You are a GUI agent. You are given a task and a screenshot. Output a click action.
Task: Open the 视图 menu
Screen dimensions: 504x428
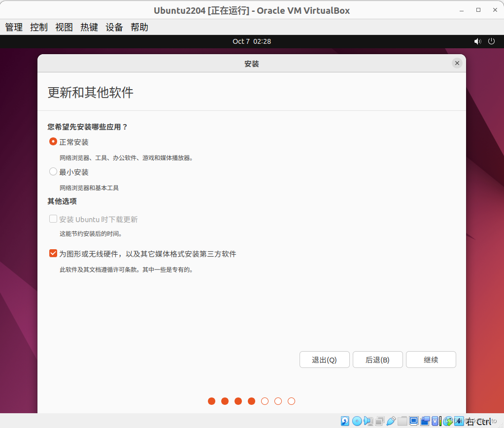click(64, 27)
